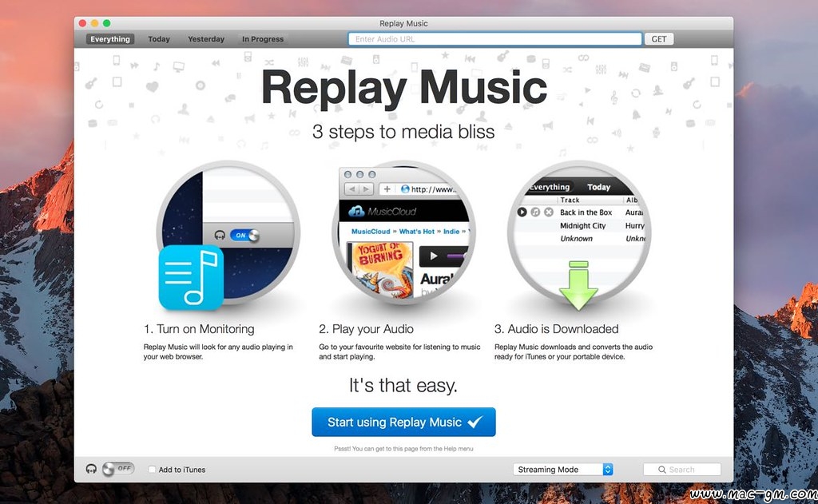Click the "3 steps to media bliss" subtitle
The width and height of the screenshot is (818, 504).
[403, 132]
